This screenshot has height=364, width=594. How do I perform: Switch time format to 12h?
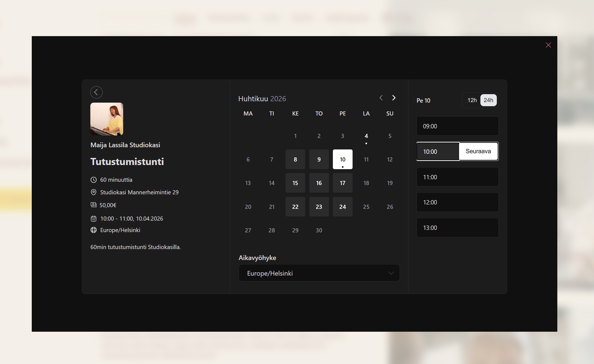click(472, 100)
